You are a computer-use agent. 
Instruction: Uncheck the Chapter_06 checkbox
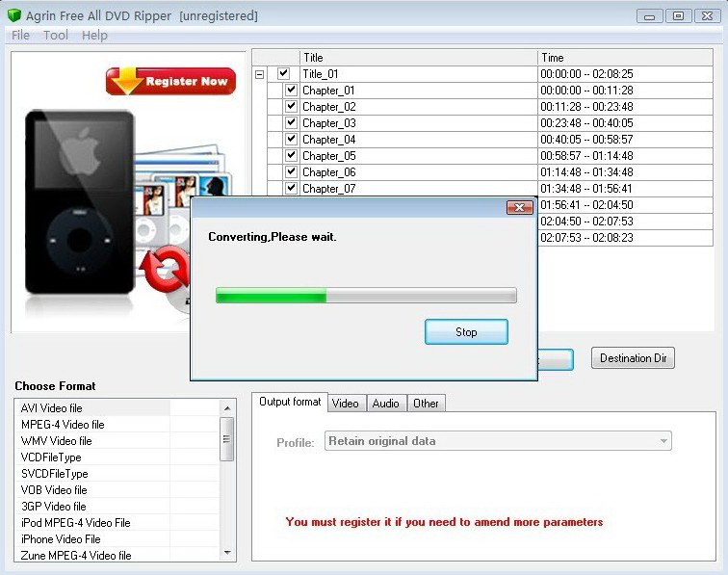pyautogui.click(x=291, y=171)
